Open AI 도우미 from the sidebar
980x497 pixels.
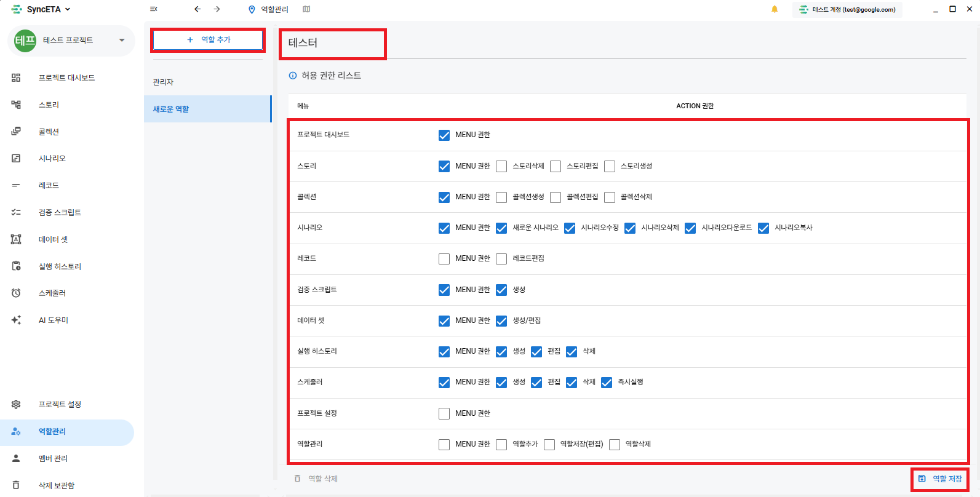coord(54,320)
